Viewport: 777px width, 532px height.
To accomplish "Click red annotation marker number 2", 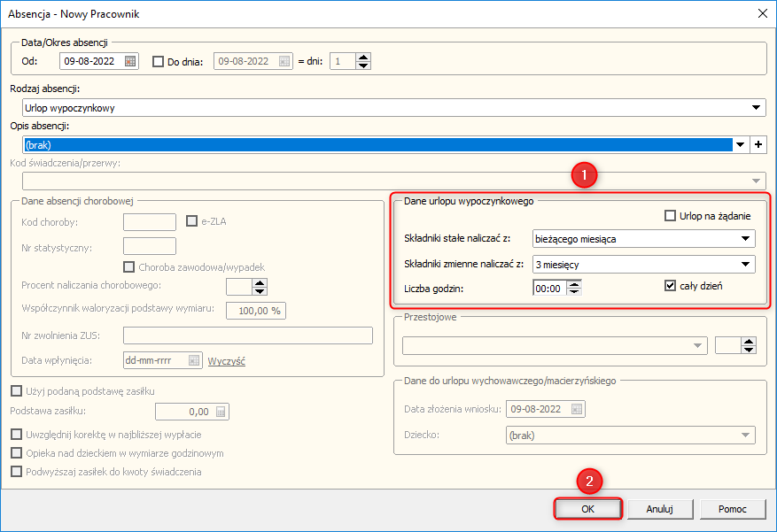I will tap(590, 482).
